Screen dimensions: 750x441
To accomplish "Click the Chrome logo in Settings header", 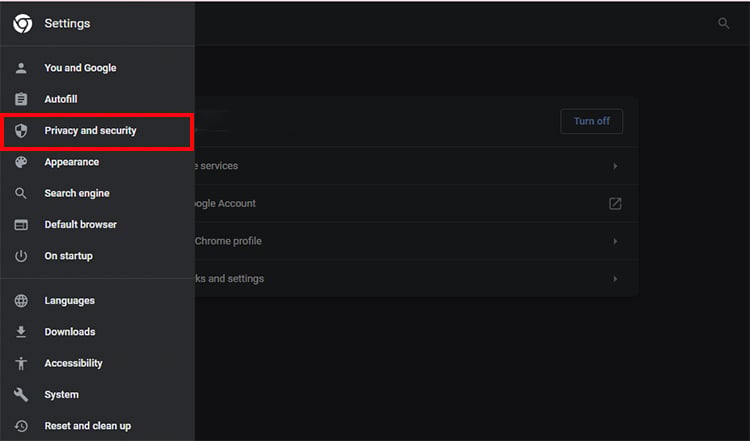I will (22, 23).
